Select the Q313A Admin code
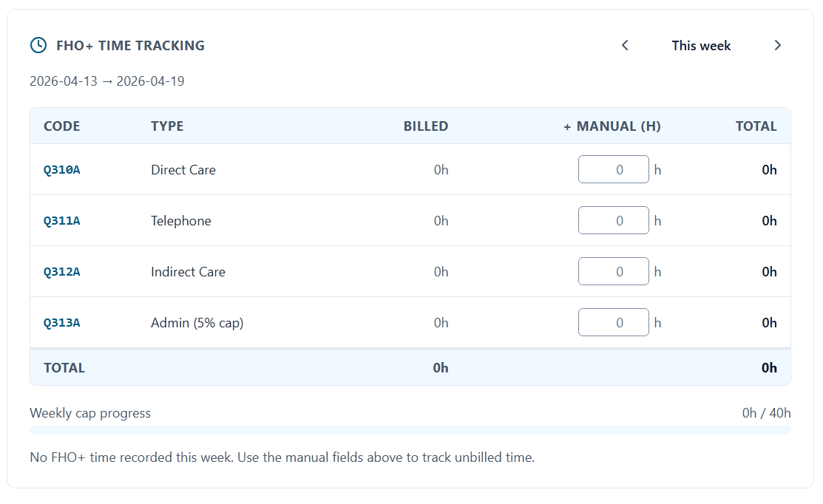Image resolution: width=823 pixels, height=504 pixels. pyautogui.click(x=61, y=322)
